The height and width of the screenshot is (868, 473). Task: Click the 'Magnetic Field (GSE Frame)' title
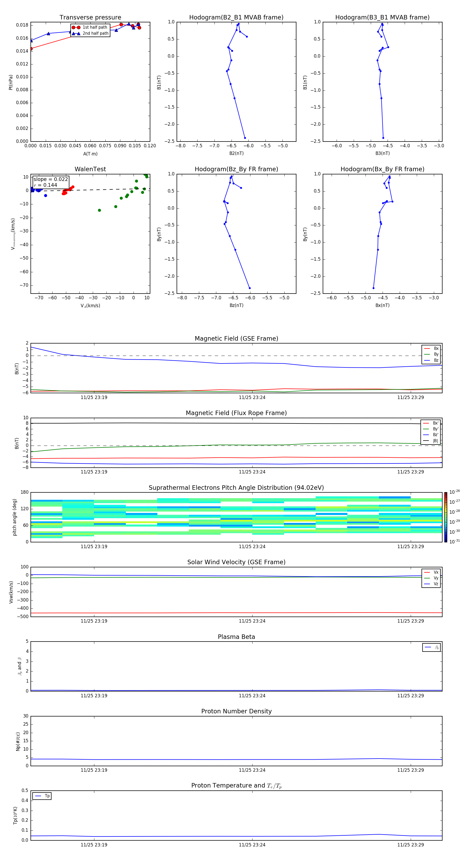(x=236, y=339)
